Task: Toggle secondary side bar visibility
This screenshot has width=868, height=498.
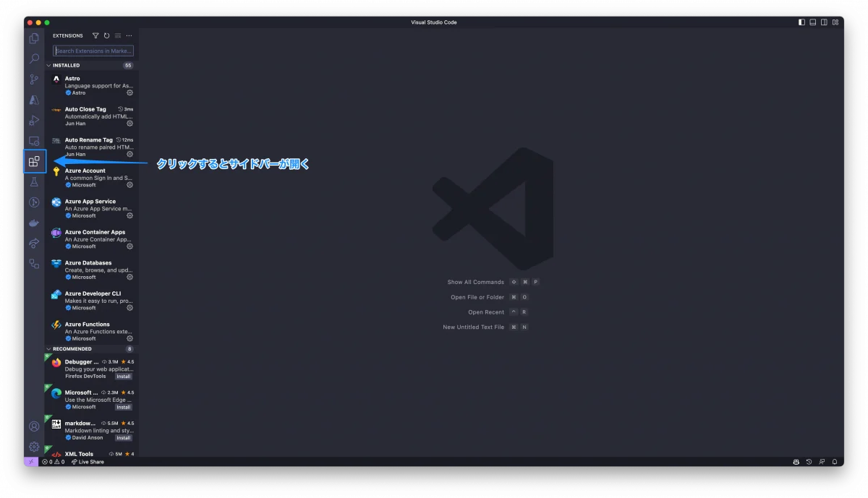Action: 824,22
